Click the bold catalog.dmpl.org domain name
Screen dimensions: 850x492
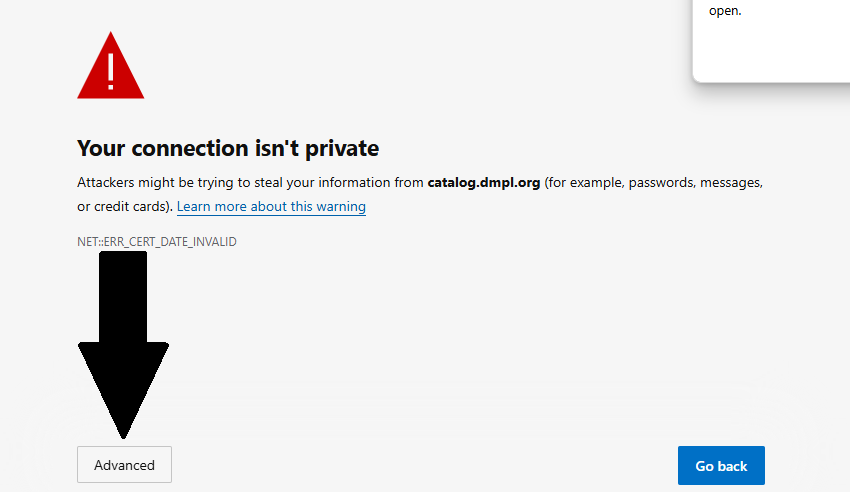[x=484, y=183]
